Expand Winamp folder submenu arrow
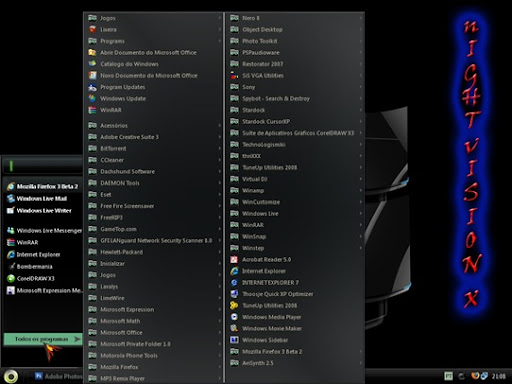Screen dimensions: 512x384 click(x=361, y=191)
